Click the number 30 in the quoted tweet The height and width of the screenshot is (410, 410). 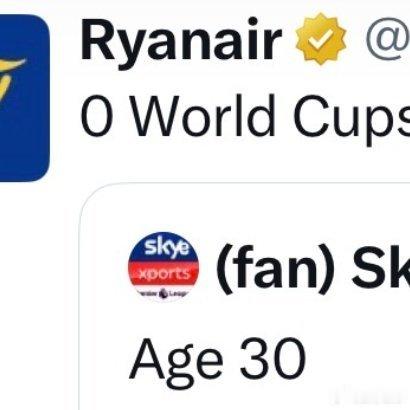click(x=273, y=359)
